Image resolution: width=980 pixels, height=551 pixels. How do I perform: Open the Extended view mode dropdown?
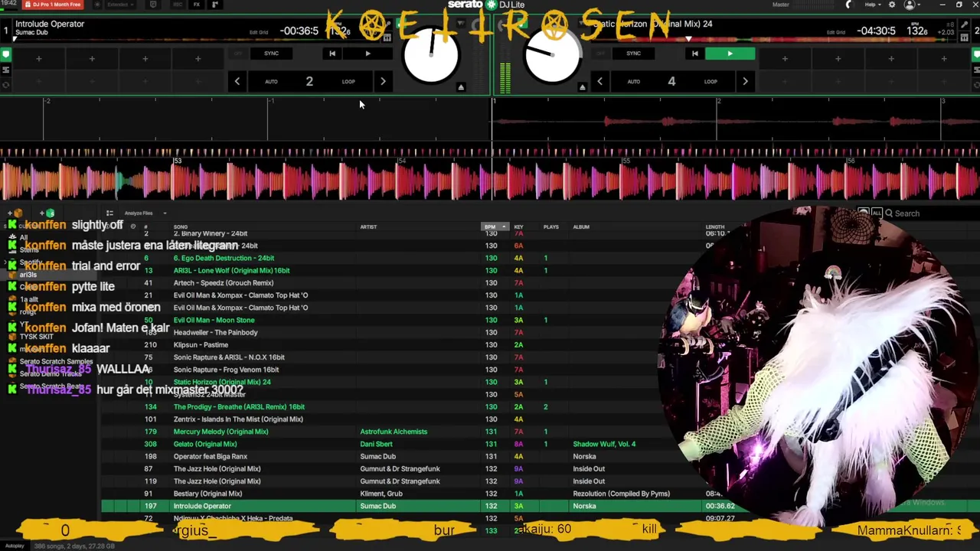120,5
